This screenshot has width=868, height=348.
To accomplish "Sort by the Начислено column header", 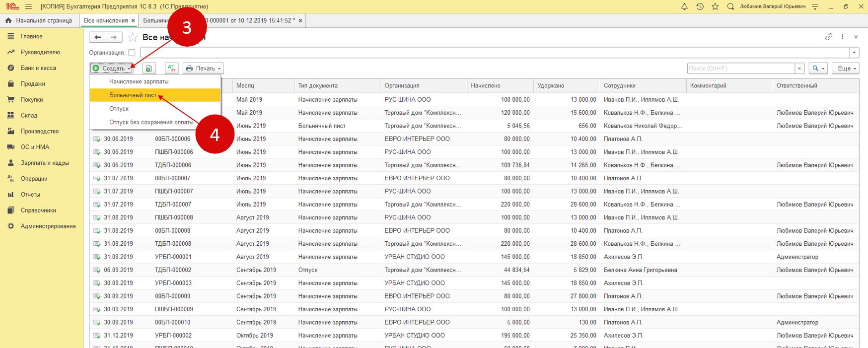I will coord(486,86).
